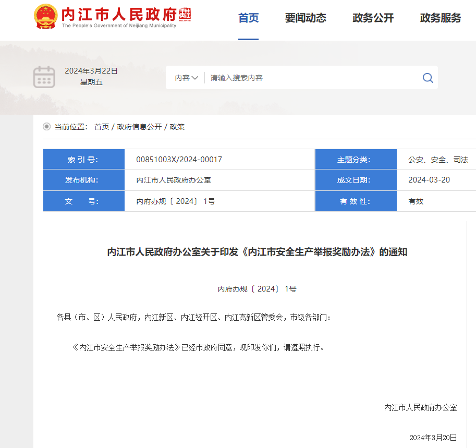Click the calendar icon
Image resolution: width=476 pixels, height=448 pixels.
44,77
